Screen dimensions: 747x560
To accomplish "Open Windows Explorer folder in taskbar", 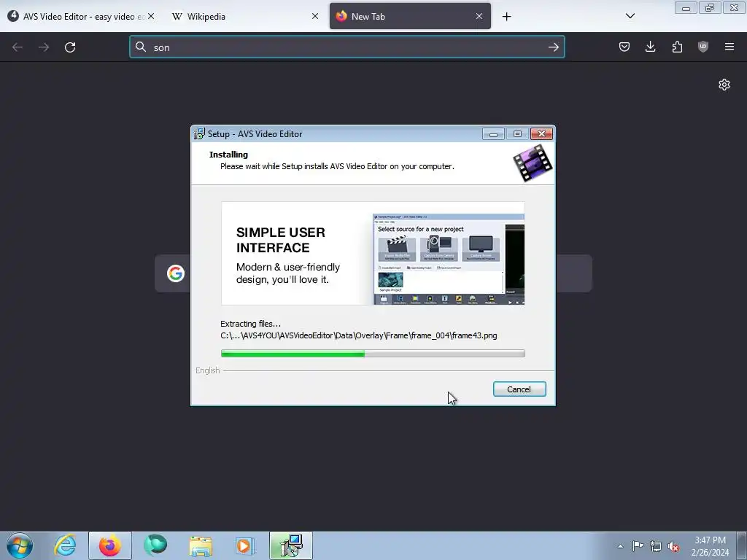I will click(x=201, y=545).
